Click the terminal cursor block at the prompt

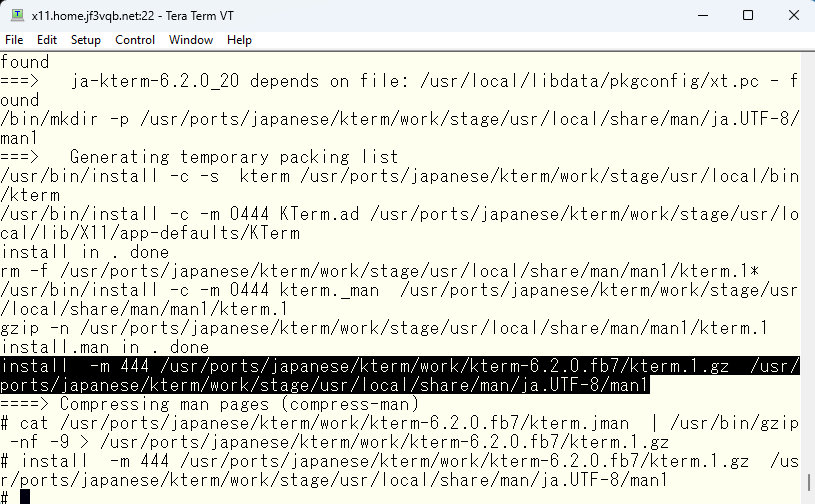point(25,497)
